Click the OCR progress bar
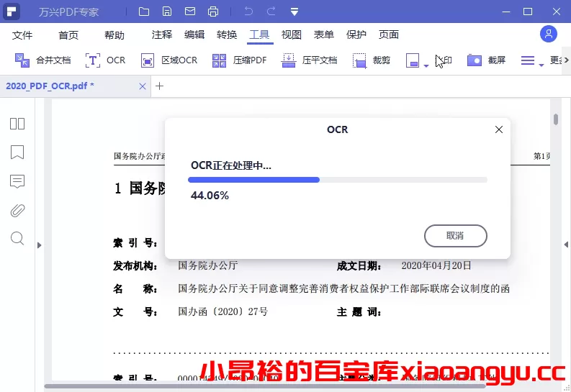571x392 pixels. click(338, 180)
